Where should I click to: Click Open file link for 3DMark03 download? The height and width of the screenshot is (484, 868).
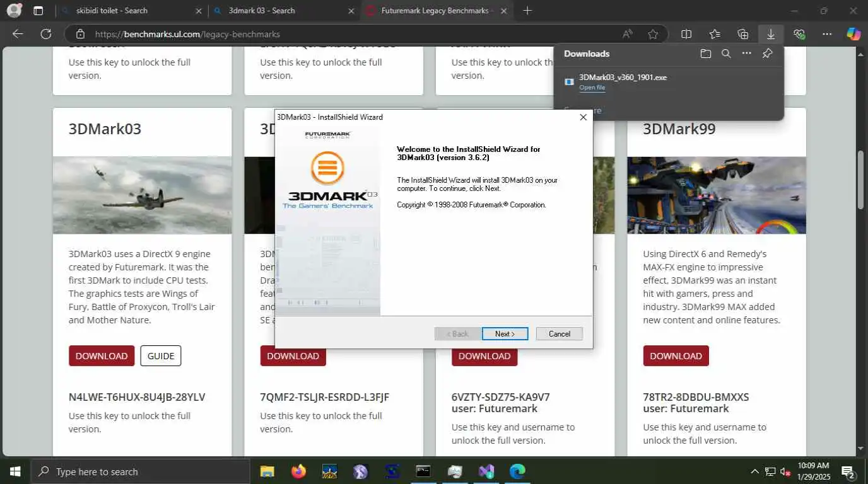(x=592, y=88)
